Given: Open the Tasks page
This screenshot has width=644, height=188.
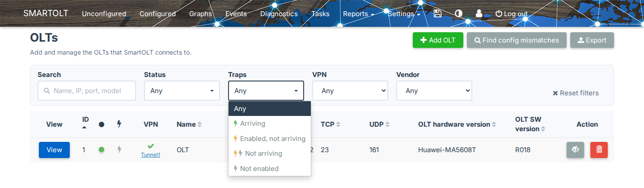Looking at the screenshot, I should pos(320,14).
